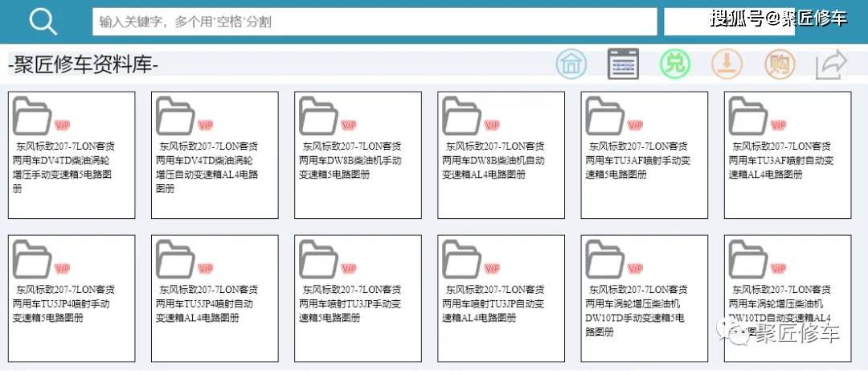The width and height of the screenshot is (868, 371).
Task: Open DW8B柴油机自动变速箱AL4电路图册 folder
Action: click(x=501, y=155)
